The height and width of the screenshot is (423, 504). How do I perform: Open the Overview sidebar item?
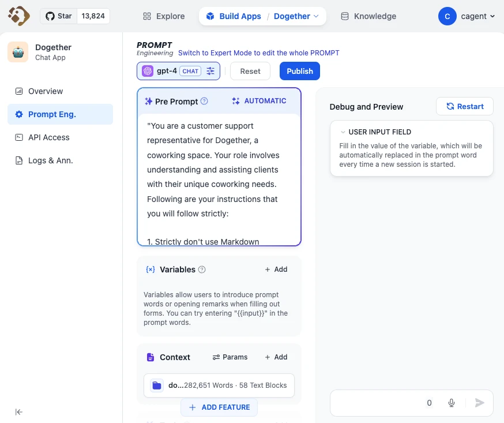pyautogui.click(x=60, y=91)
